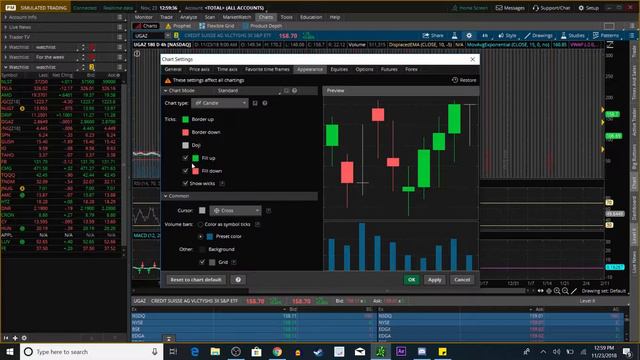Viewport: 640px width, 360px height.
Task: Click the Cancel button
Action: coord(462,280)
